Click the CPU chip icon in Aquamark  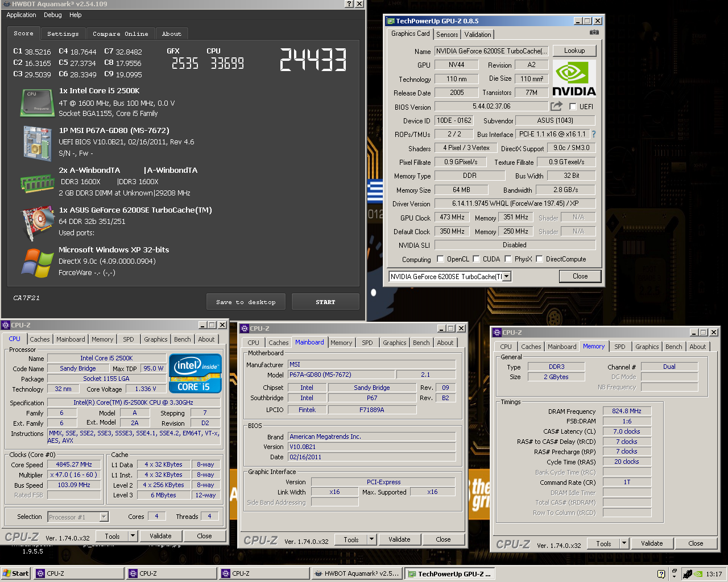tap(38, 103)
